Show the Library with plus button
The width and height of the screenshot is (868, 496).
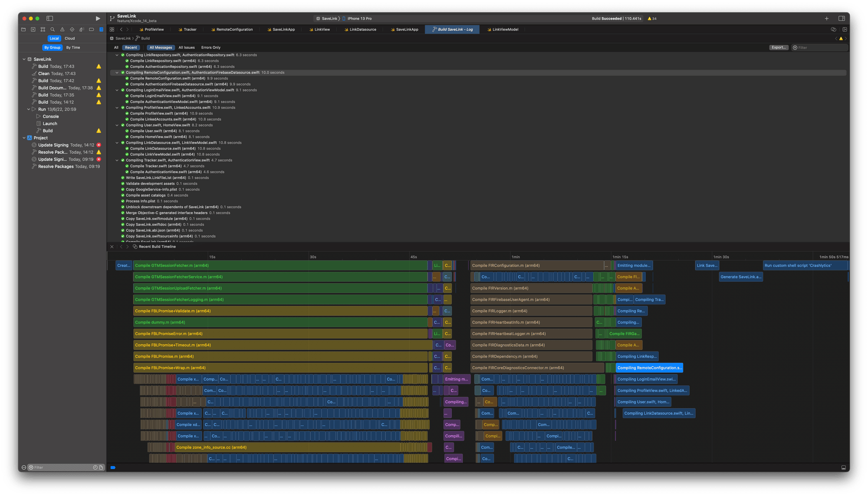click(827, 18)
